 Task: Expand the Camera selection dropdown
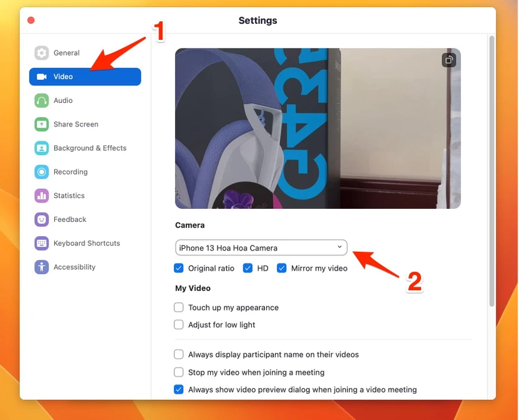pos(261,247)
